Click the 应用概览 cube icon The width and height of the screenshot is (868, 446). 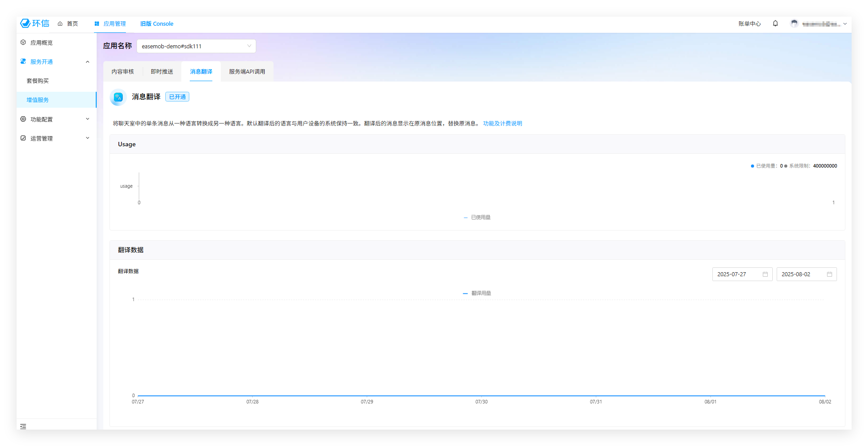pos(23,43)
